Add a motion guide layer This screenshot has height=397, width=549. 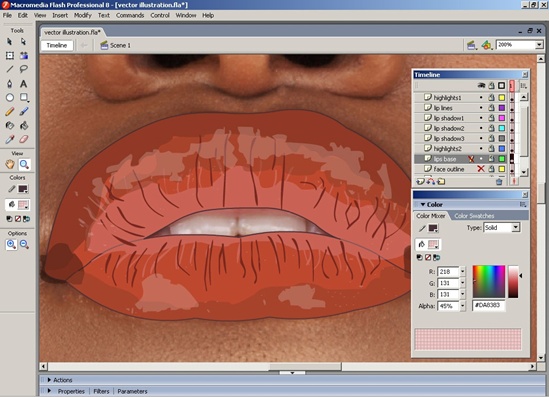click(431, 181)
